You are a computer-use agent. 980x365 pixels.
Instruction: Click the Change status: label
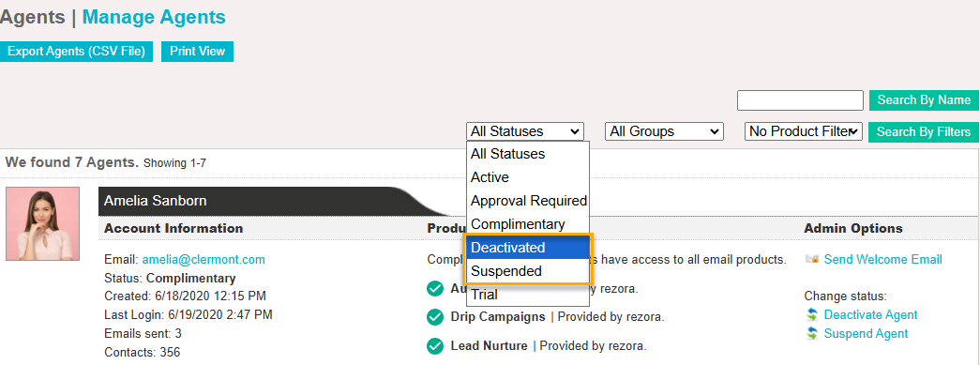click(x=845, y=297)
